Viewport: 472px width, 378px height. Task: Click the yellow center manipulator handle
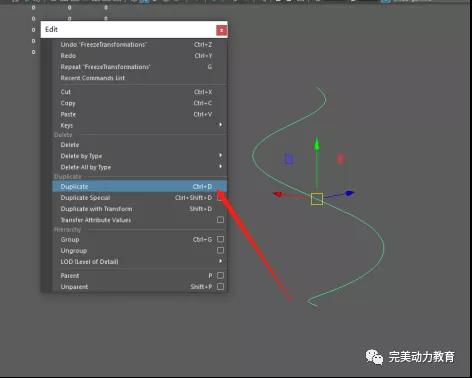pyautogui.click(x=317, y=199)
